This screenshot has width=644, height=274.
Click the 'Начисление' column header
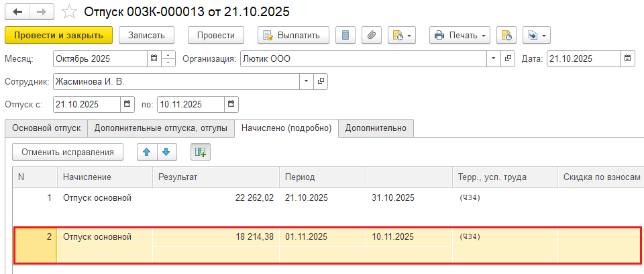coord(105,177)
